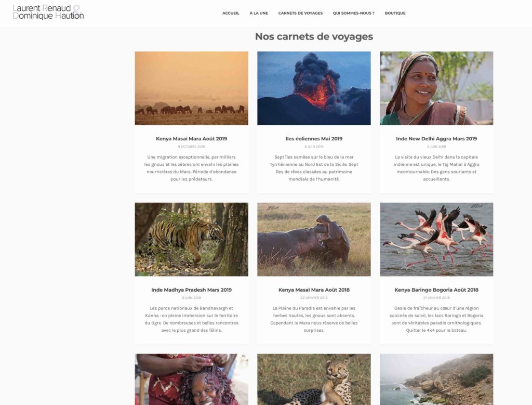Open the ACCUEIL menu item
532x405 pixels.
[231, 13]
